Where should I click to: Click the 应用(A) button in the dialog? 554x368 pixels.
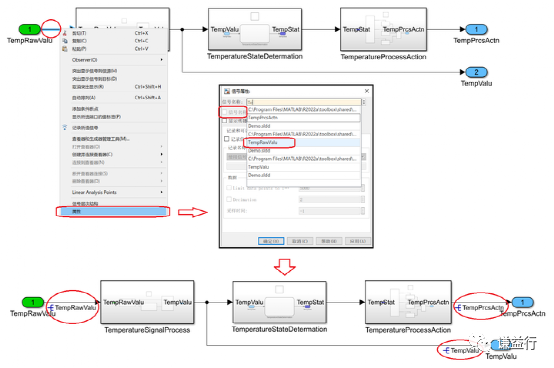tap(358, 241)
